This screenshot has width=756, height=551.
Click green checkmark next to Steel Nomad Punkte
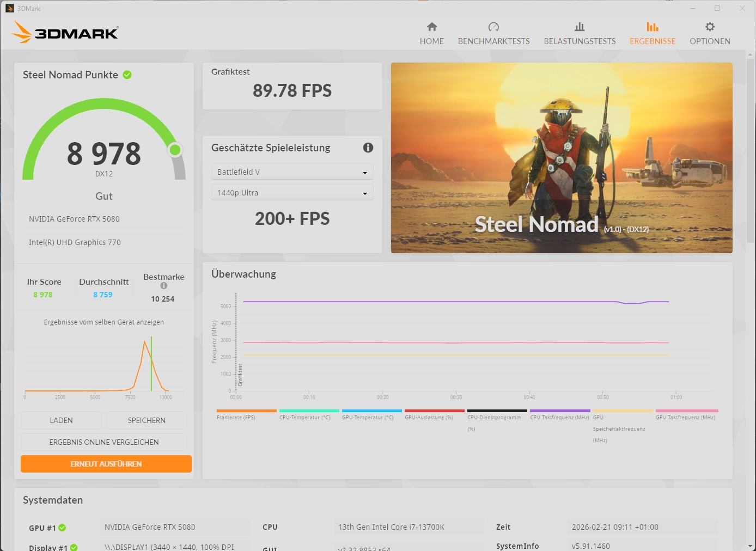(x=127, y=75)
